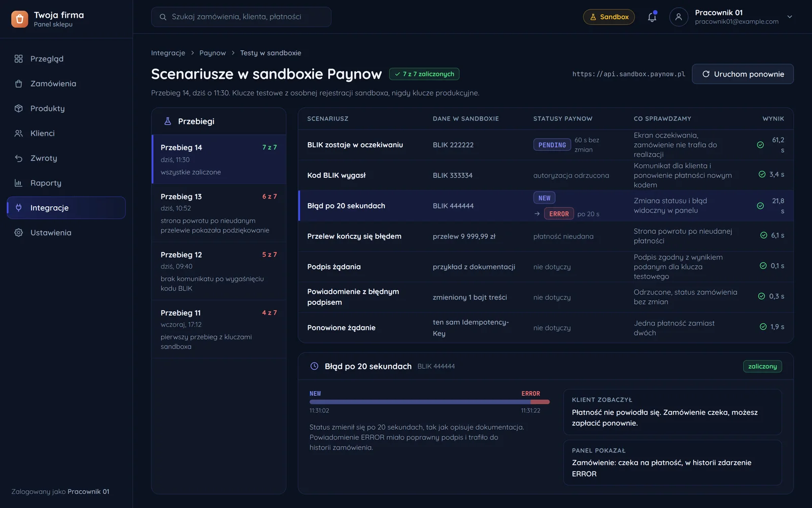Select the BLIK zostaje w oczekiwaniu scenario
The width and height of the screenshot is (812, 508).
coord(546,145)
